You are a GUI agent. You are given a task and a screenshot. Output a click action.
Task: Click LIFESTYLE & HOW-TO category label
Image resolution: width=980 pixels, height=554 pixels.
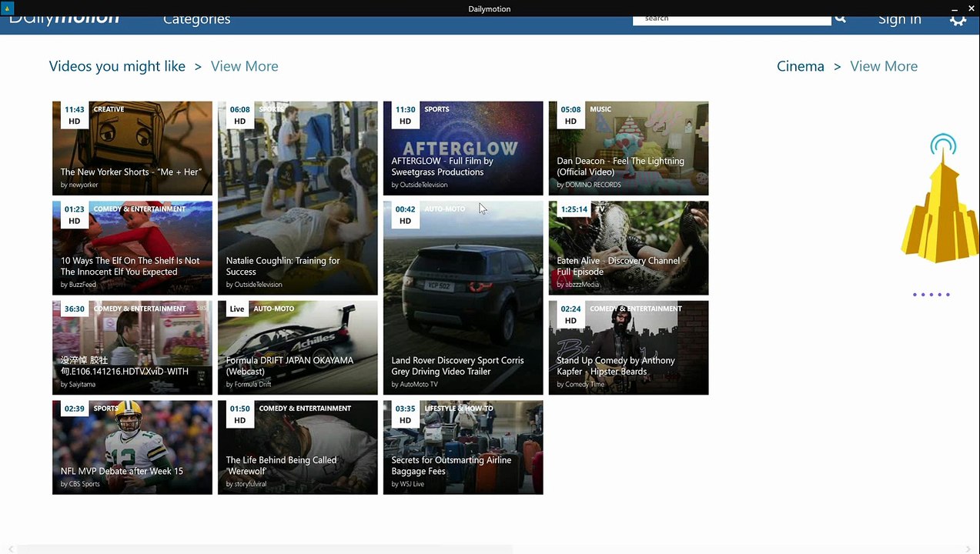[459, 409]
